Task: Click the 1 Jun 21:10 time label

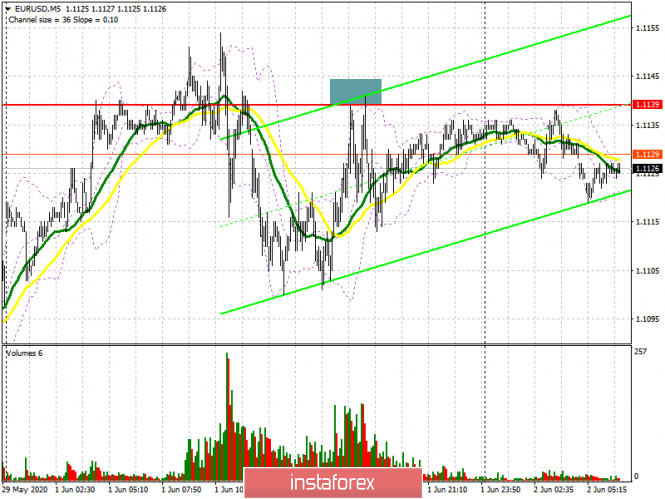Action: pos(449,490)
